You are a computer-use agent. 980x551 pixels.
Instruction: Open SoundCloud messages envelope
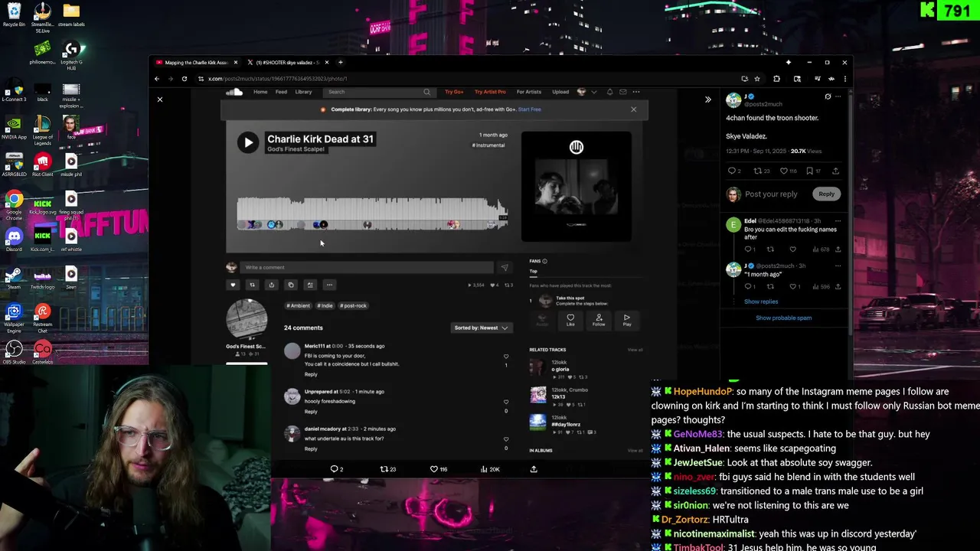tap(622, 92)
